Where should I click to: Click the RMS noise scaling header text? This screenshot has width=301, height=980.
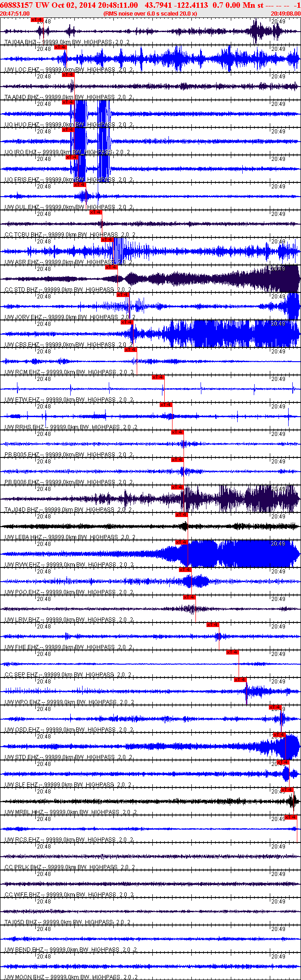(x=150, y=14)
